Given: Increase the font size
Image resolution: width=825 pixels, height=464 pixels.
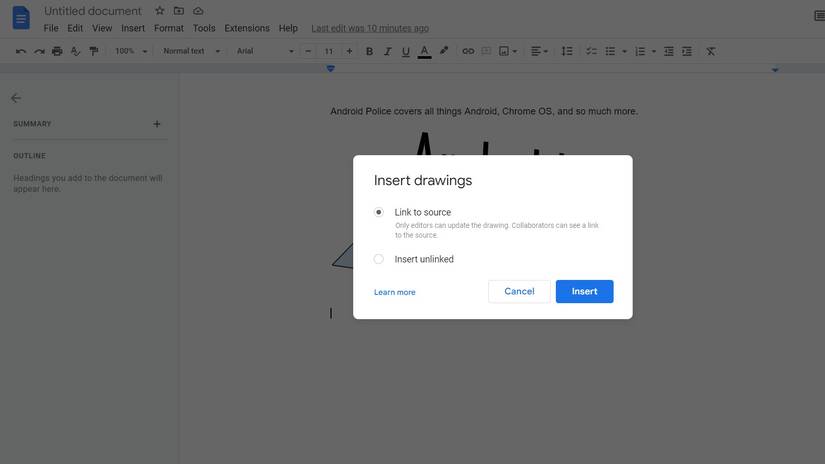Looking at the screenshot, I should pos(349,51).
